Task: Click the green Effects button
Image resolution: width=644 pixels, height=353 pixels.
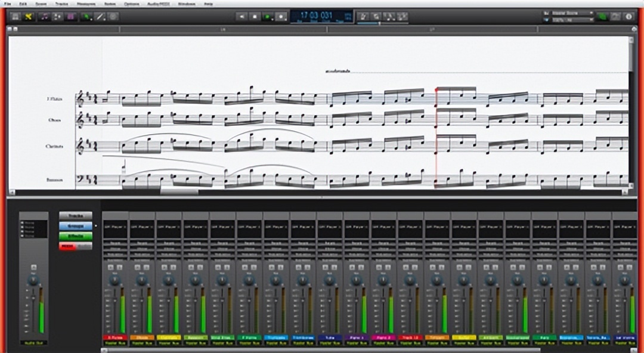Action: [x=75, y=236]
